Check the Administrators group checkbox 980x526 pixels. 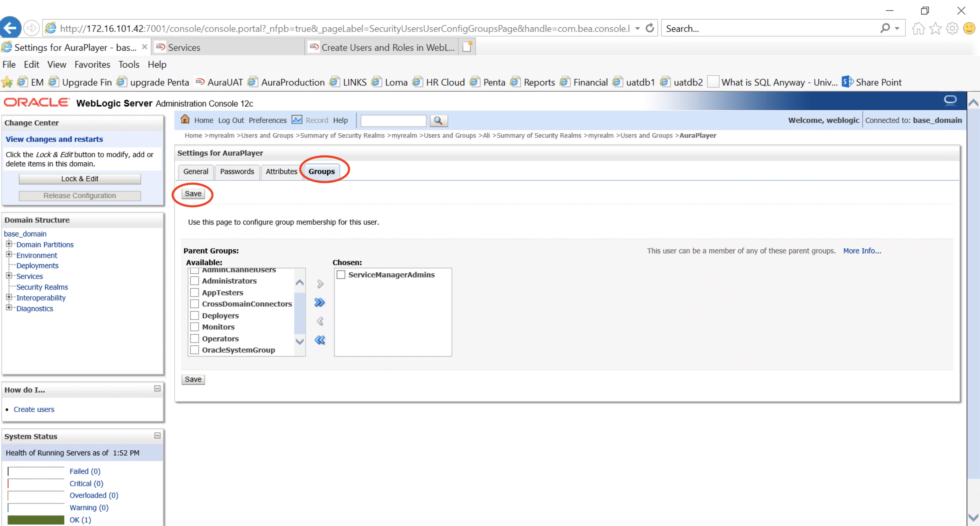coord(194,281)
